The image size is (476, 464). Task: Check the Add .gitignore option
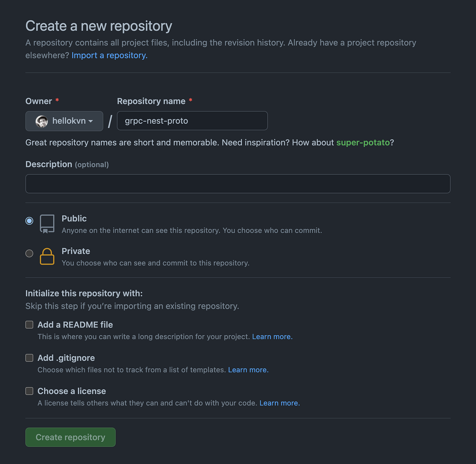(29, 358)
